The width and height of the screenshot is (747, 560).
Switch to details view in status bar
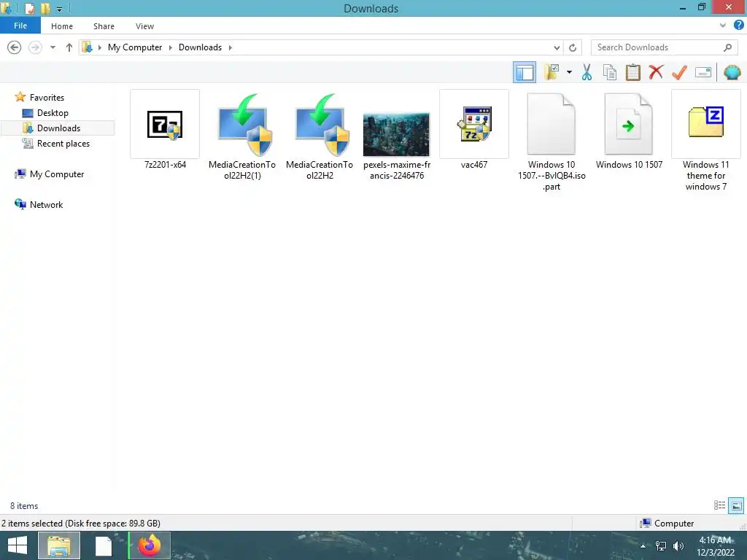click(719, 505)
